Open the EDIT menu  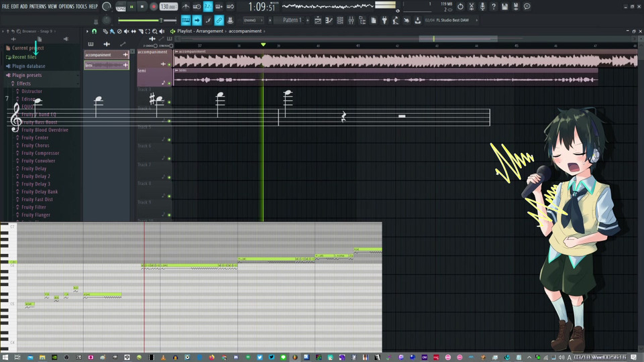point(15,6)
